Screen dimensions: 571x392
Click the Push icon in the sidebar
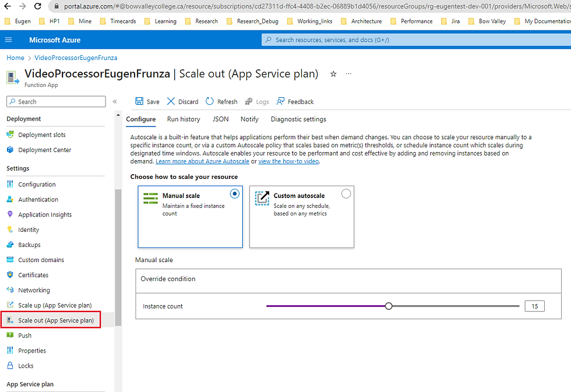[10, 336]
